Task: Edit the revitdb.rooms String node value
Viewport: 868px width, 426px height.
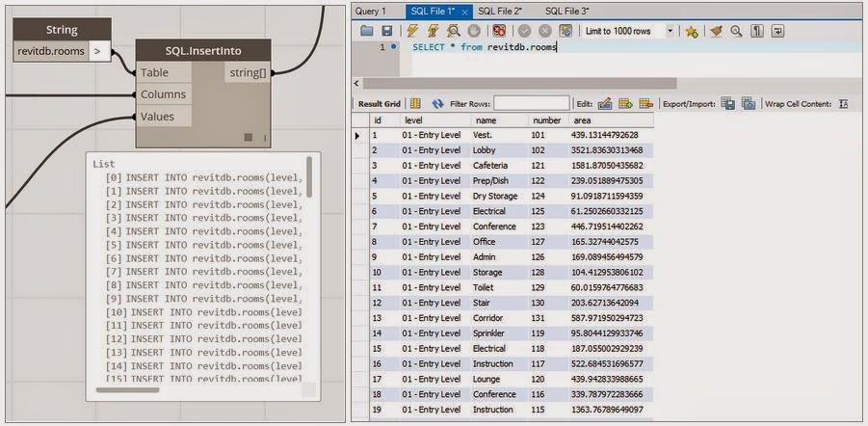Action: click(51, 51)
